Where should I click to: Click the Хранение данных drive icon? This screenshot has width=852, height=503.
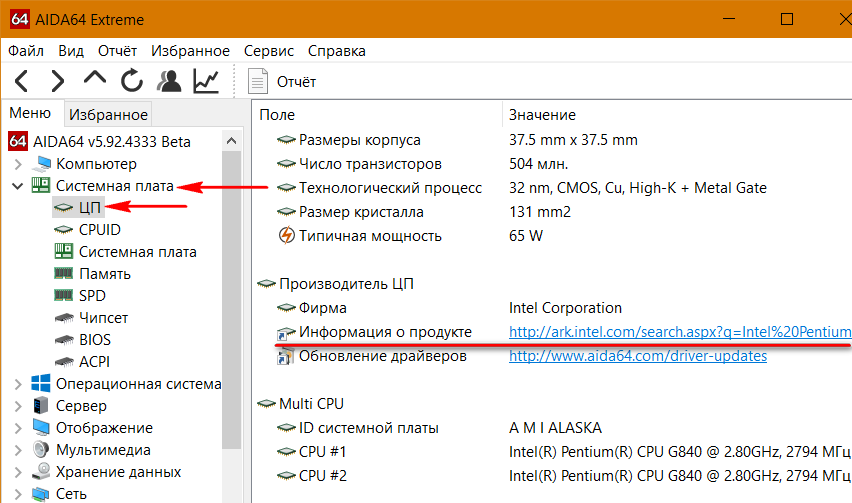(41, 471)
